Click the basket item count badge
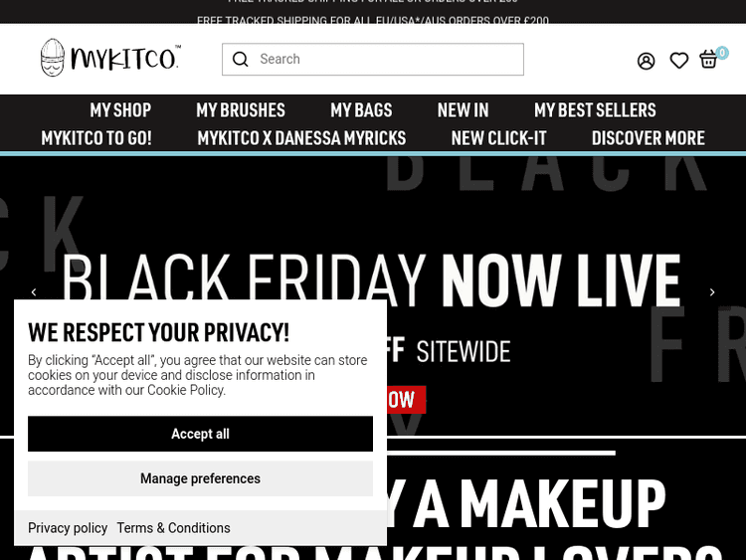This screenshot has height=560, width=746. [722, 53]
